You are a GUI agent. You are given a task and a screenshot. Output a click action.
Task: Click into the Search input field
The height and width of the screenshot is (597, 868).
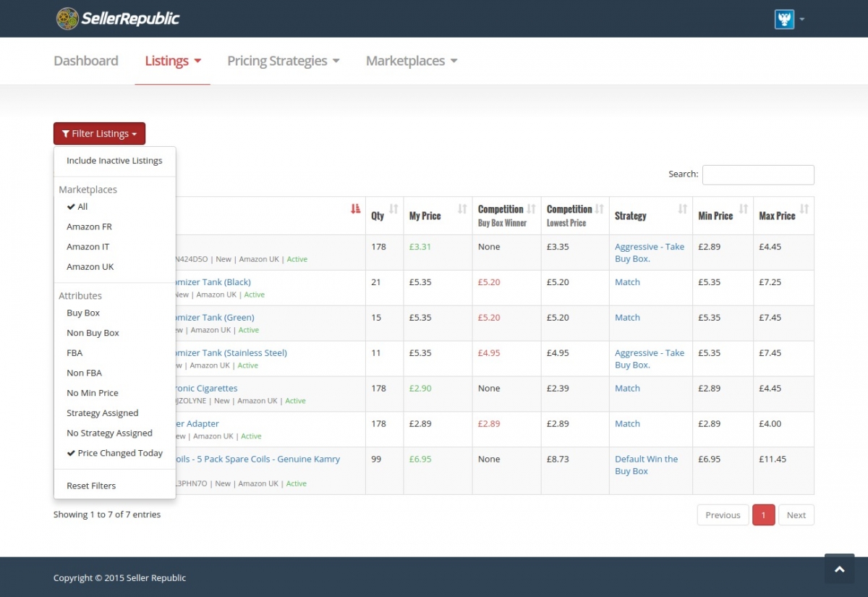(757, 174)
